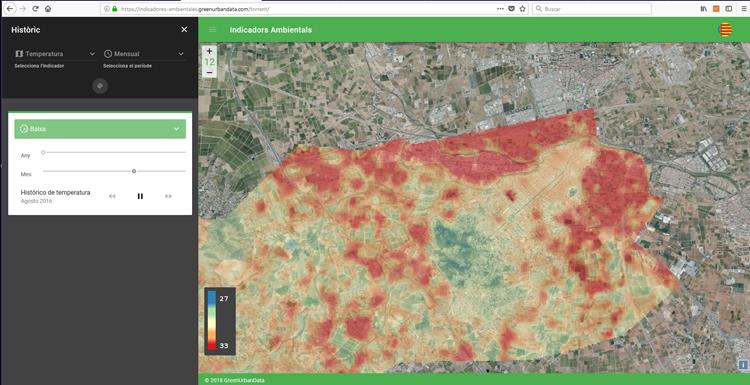750x385 pixels.
Task: Skip to next period with fast-forward
Action: [168, 196]
